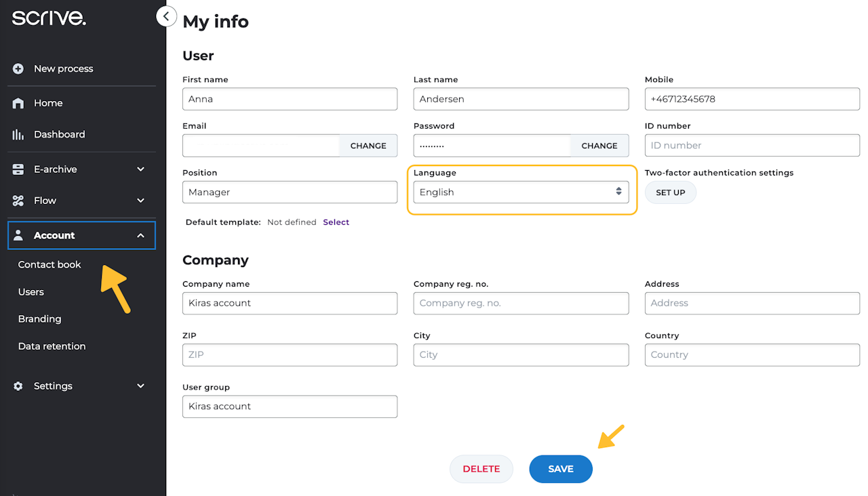Image resolution: width=868 pixels, height=496 pixels.
Task: Click the New process plus icon
Action: [x=18, y=68]
